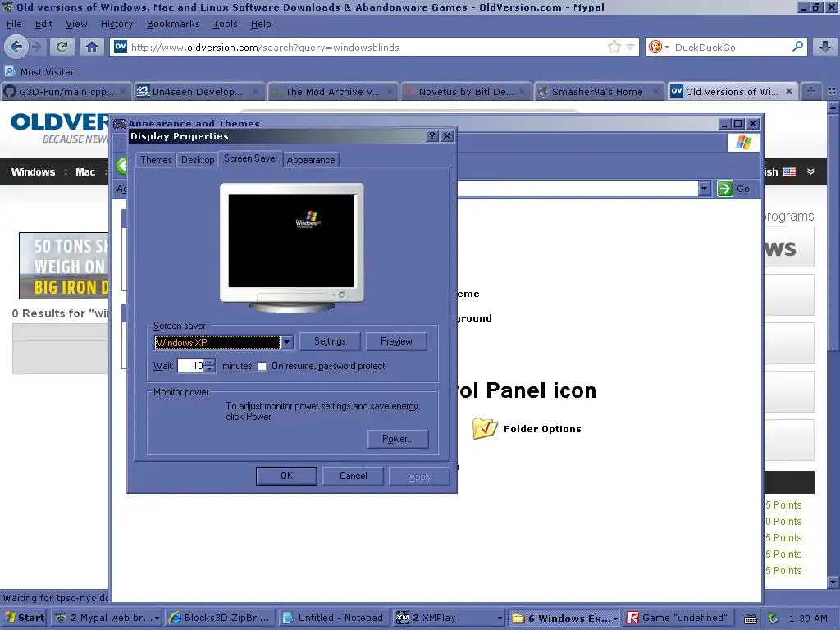Click the Power... button
840x630 pixels.
pyautogui.click(x=398, y=439)
